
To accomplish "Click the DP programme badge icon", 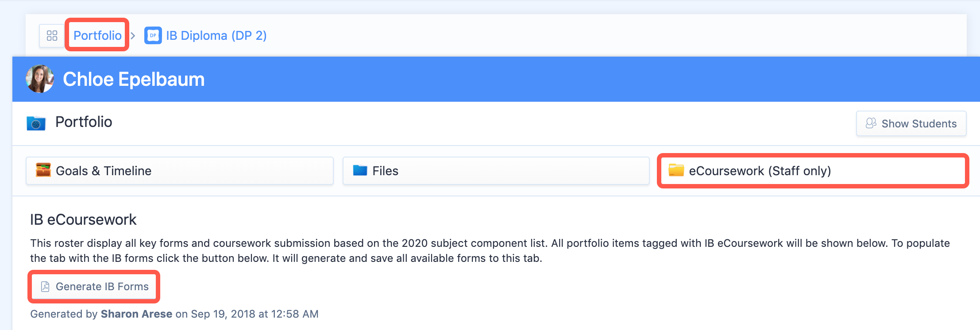I will (x=153, y=35).
